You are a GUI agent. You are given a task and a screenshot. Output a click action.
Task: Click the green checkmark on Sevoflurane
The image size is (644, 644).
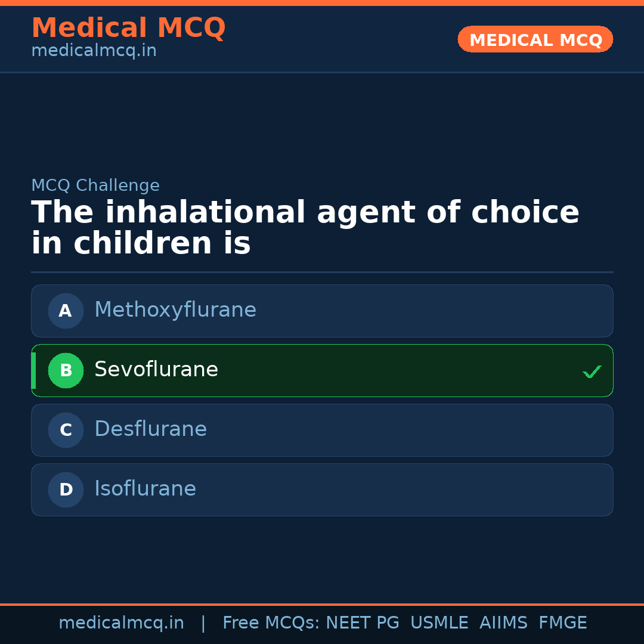pos(592,371)
